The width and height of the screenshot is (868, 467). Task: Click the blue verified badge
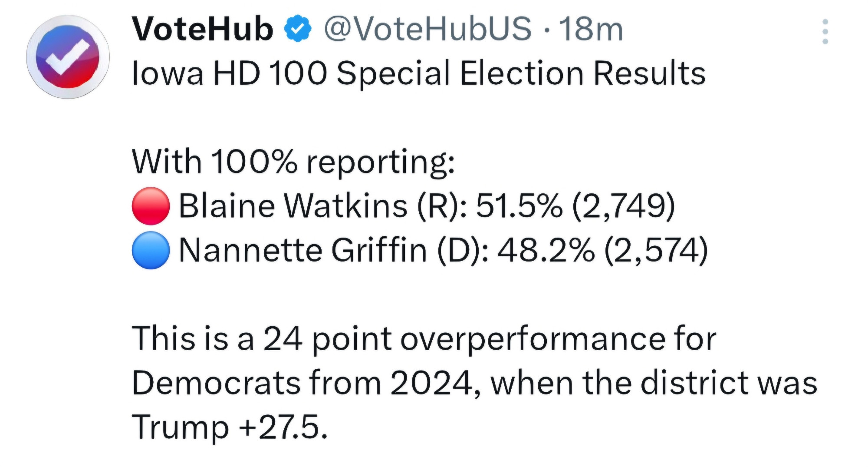(x=298, y=29)
